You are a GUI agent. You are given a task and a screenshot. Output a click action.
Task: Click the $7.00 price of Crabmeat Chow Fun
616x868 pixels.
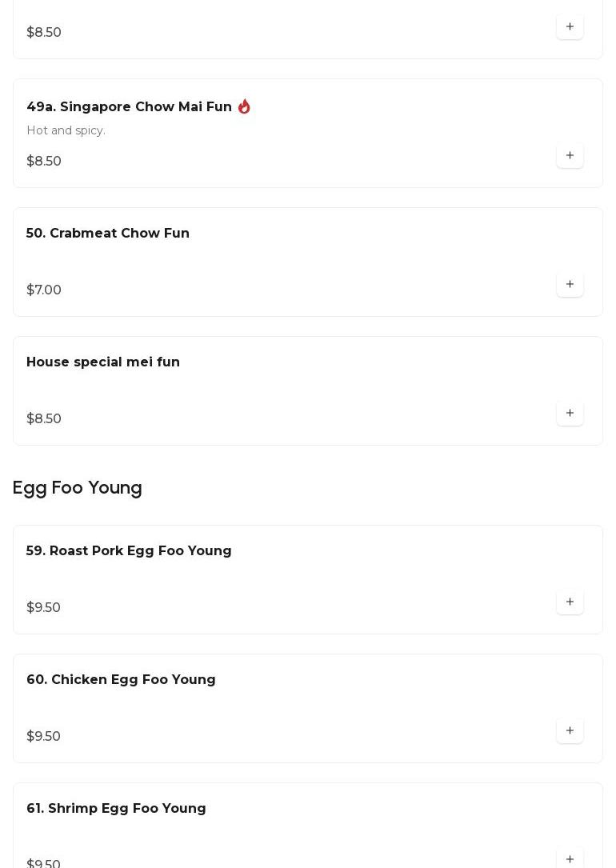point(44,290)
